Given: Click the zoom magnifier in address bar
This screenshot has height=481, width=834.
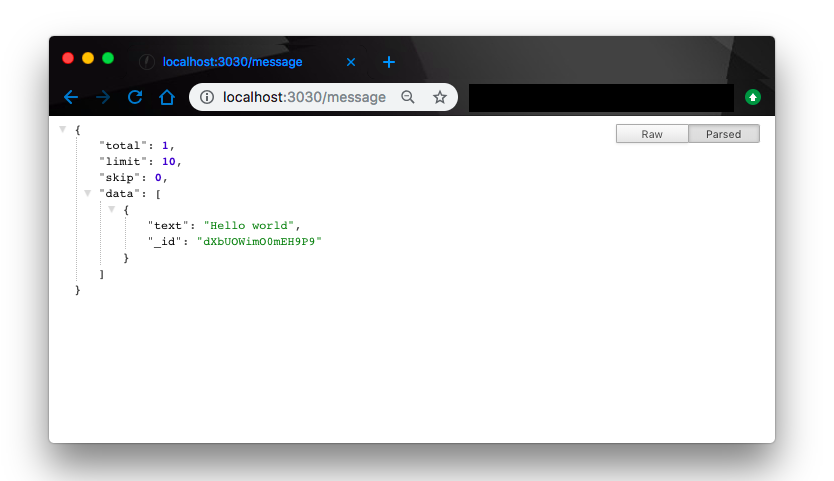Looking at the screenshot, I should [x=407, y=97].
